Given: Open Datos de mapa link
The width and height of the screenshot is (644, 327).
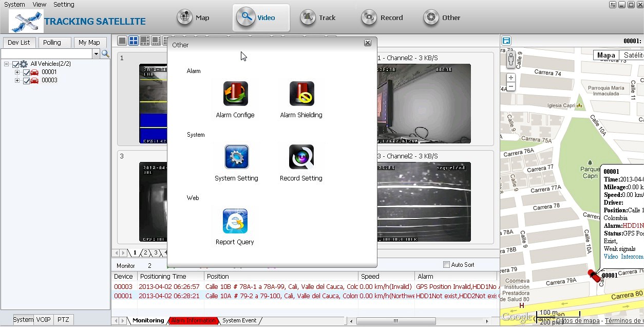Looking at the screenshot, I should [578, 321].
